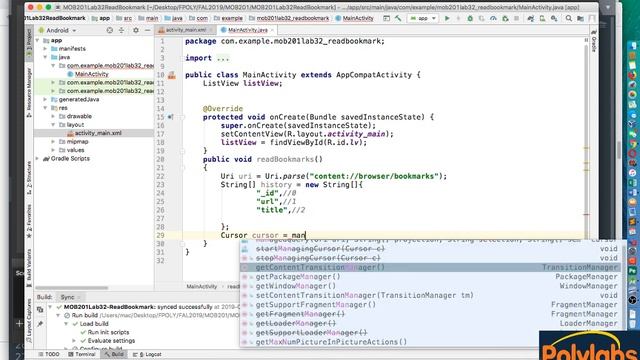
Task: Pin the Build tab using pin icon
Action: click(40, 324)
